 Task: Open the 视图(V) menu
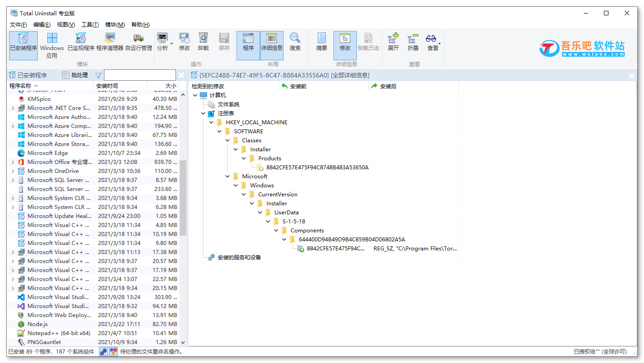click(66, 25)
